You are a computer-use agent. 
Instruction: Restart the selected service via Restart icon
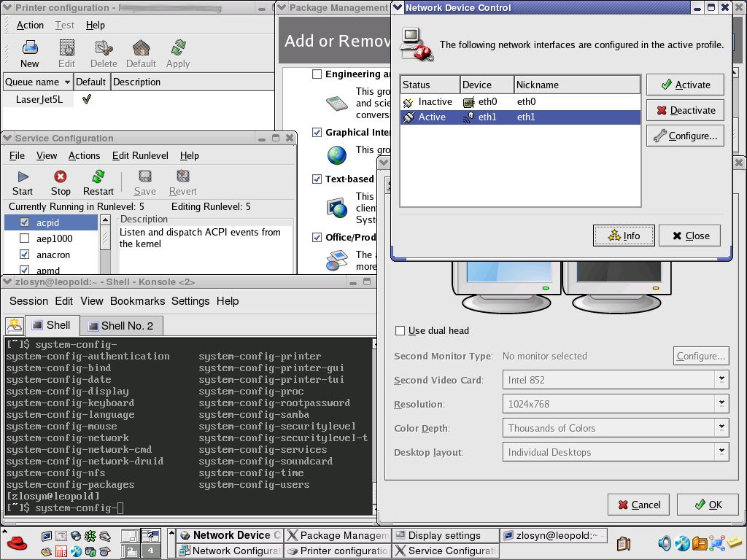(98, 176)
